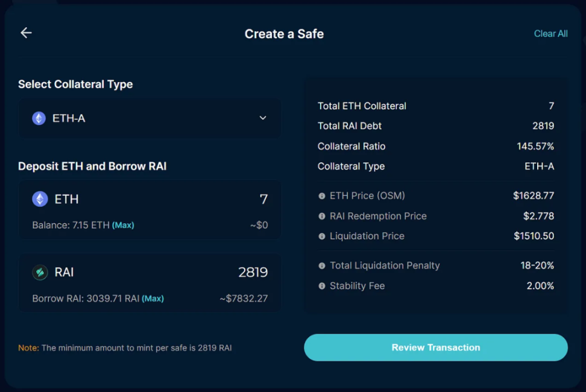This screenshot has width=586, height=392.
Task: Go back using the left arrow icon
Action: (26, 33)
